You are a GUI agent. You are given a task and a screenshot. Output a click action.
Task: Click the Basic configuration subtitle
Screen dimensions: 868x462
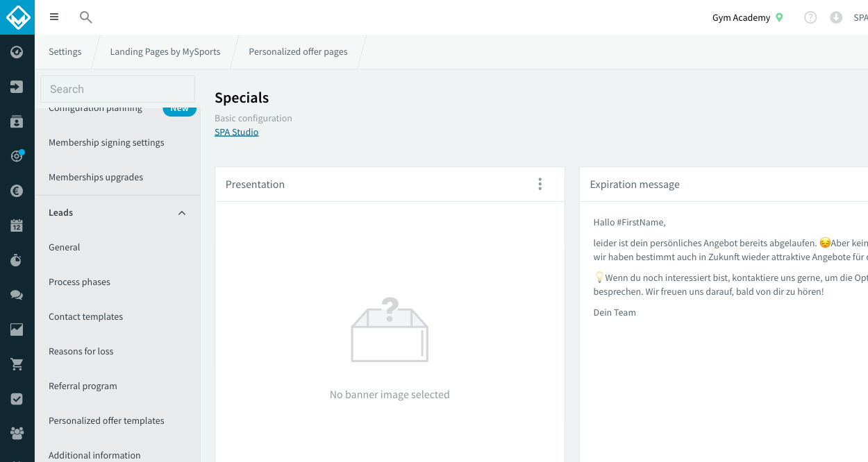(253, 118)
